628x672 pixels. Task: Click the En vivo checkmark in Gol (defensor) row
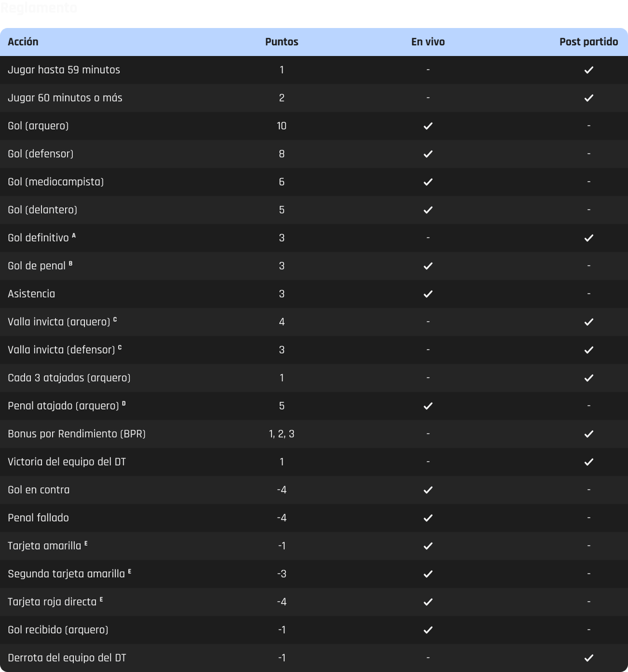coord(428,154)
